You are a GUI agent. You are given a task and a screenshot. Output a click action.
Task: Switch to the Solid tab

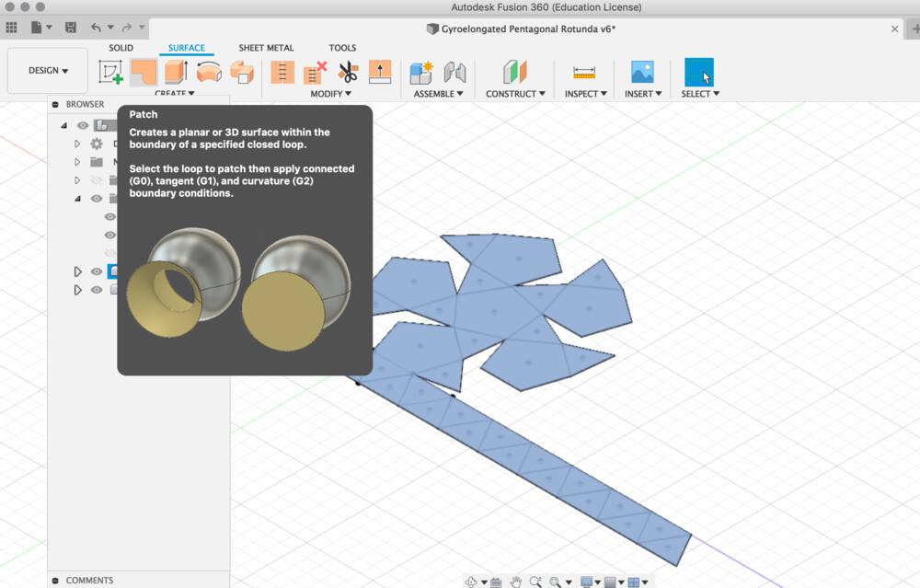point(120,47)
